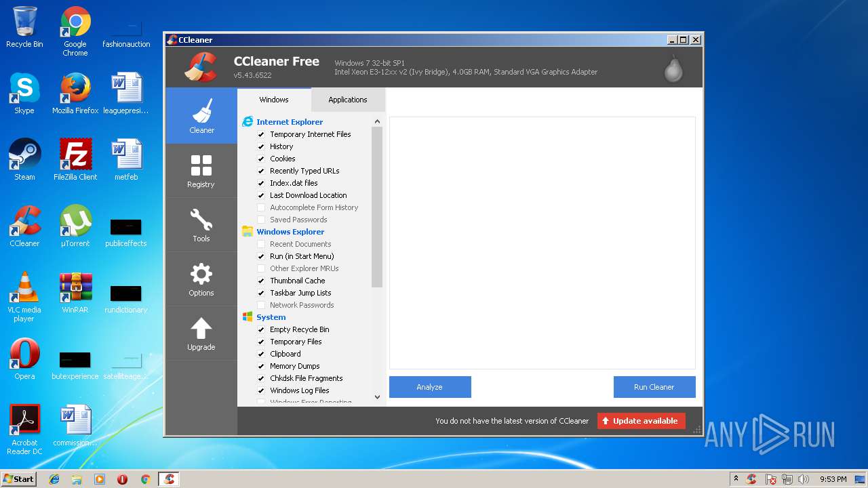
Task: Click the CCleaner broom logo in header
Action: [201, 66]
